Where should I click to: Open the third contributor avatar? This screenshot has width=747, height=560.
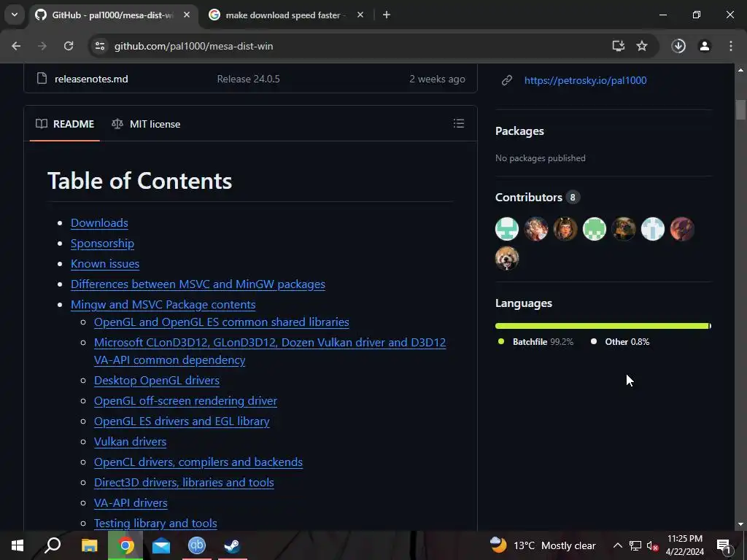click(x=565, y=229)
